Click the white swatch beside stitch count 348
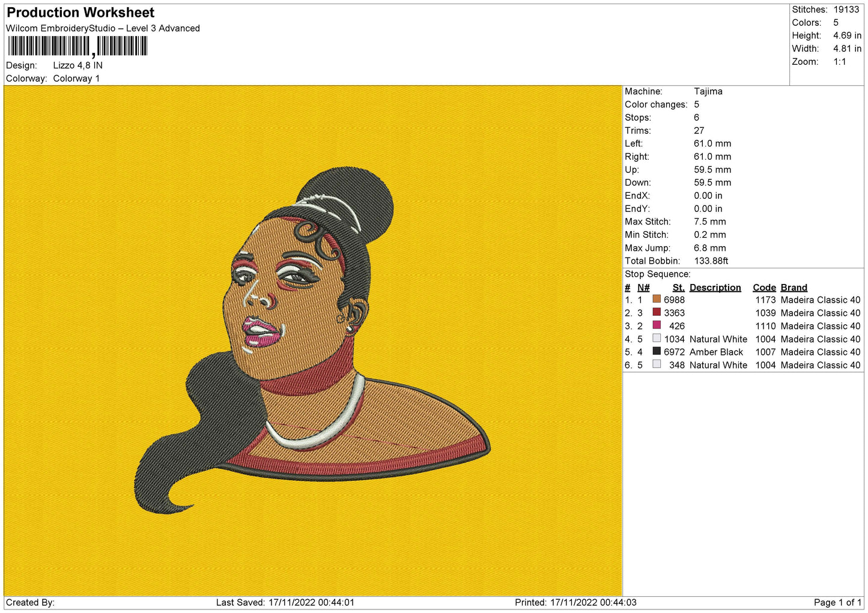868x613 pixels. [657, 364]
